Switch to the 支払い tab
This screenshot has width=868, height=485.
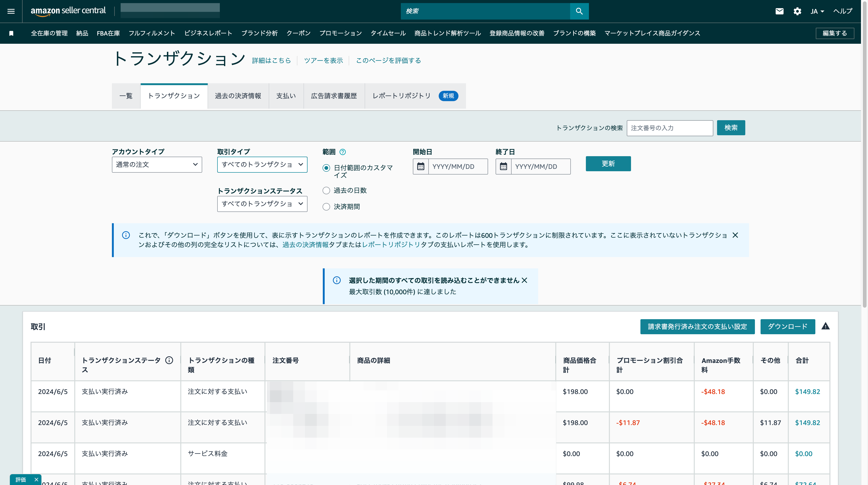pyautogui.click(x=286, y=96)
